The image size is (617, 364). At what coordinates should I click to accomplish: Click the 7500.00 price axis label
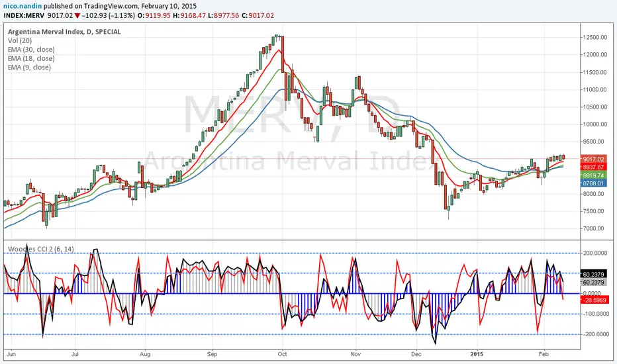coord(594,211)
